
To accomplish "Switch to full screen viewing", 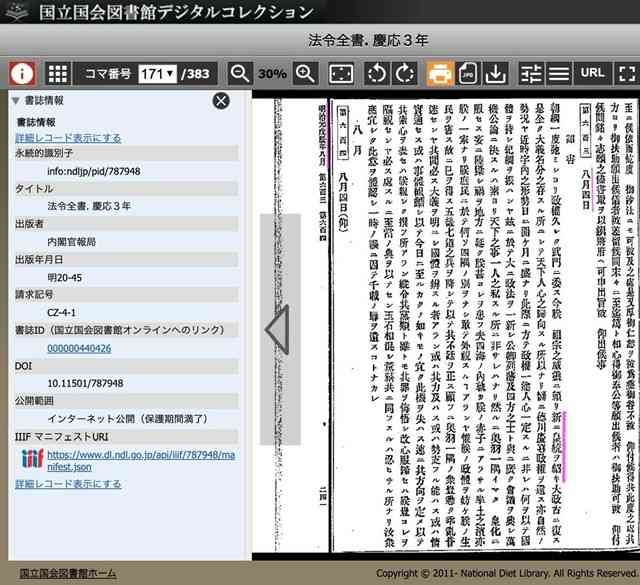I will click(x=627, y=74).
